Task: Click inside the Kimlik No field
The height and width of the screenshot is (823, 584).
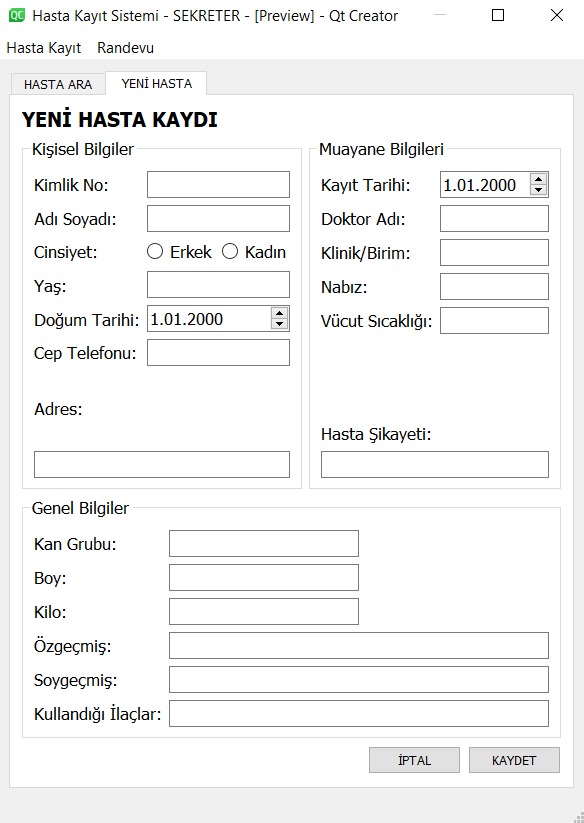Action: pos(216,184)
